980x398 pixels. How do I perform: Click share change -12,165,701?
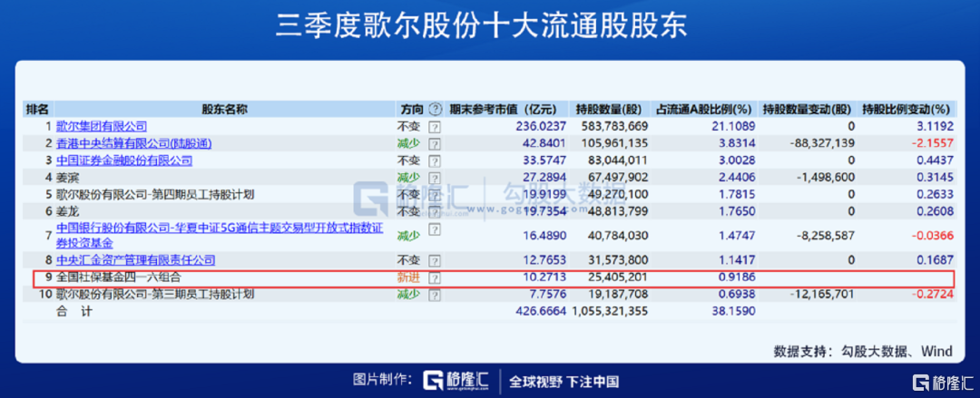[822, 295]
